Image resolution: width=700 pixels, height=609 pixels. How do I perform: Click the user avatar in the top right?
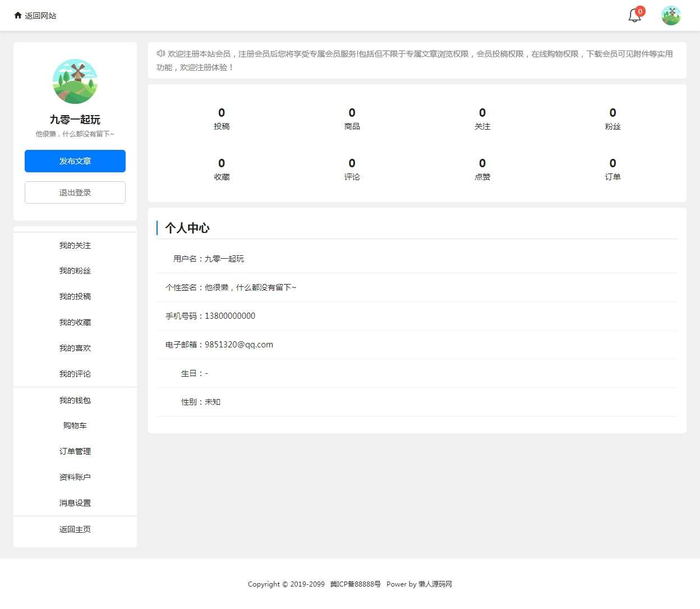tap(670, 15)
